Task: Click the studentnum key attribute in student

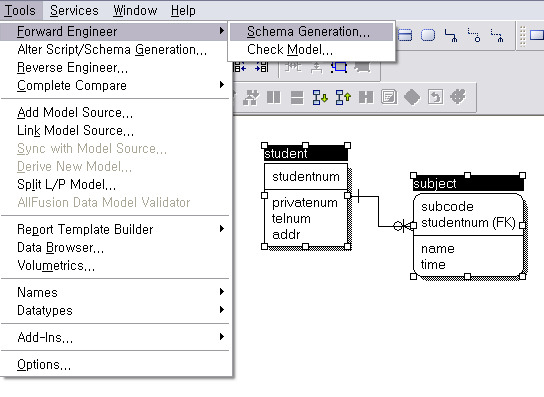Action: click(306, 177)
